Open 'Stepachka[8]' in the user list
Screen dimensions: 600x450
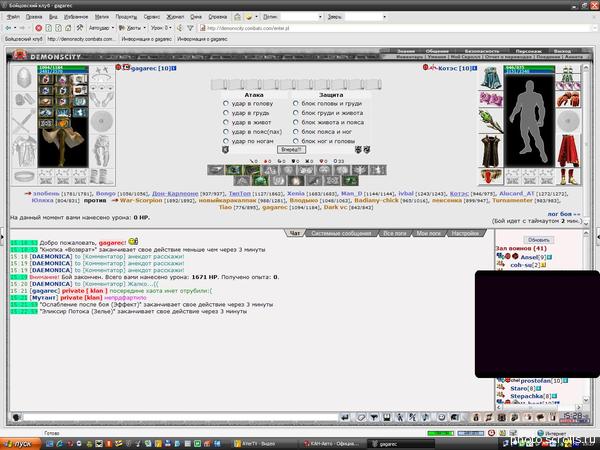click(x=530, y=396)
